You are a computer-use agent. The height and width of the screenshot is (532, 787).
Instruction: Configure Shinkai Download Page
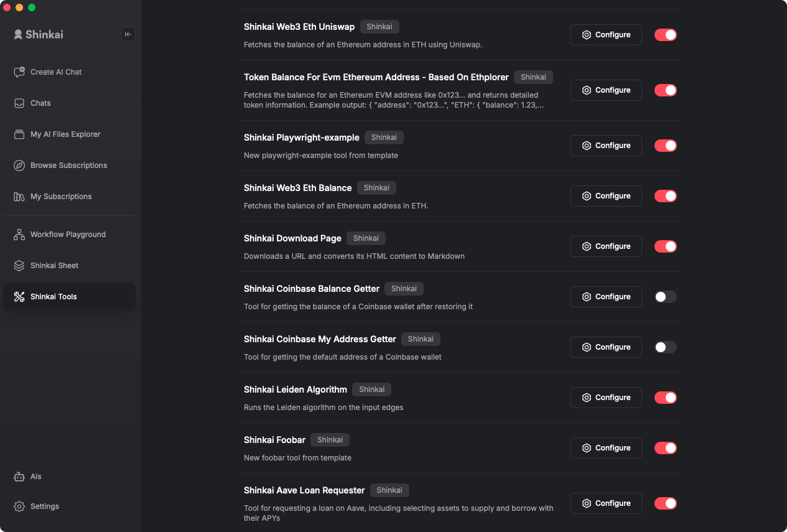tap(606, 246)
